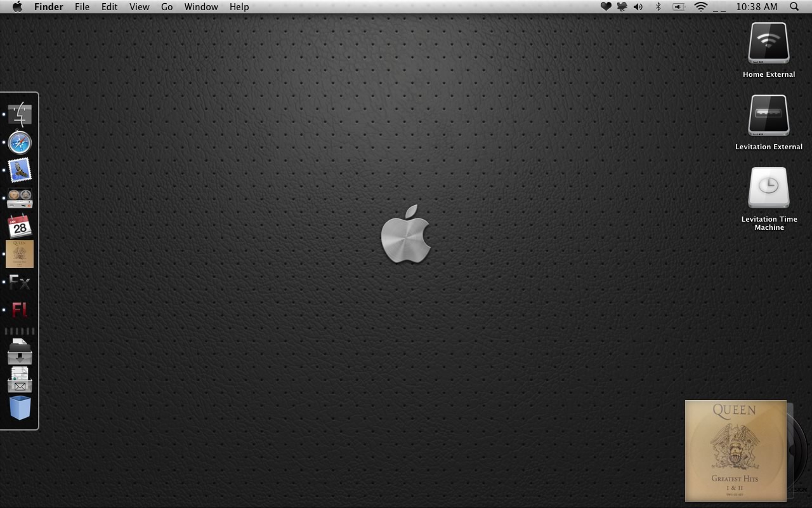812x508 pixels.
Task: Click the Queen album art dock icon
Action: pyautogui.click(x=20, y=254)
